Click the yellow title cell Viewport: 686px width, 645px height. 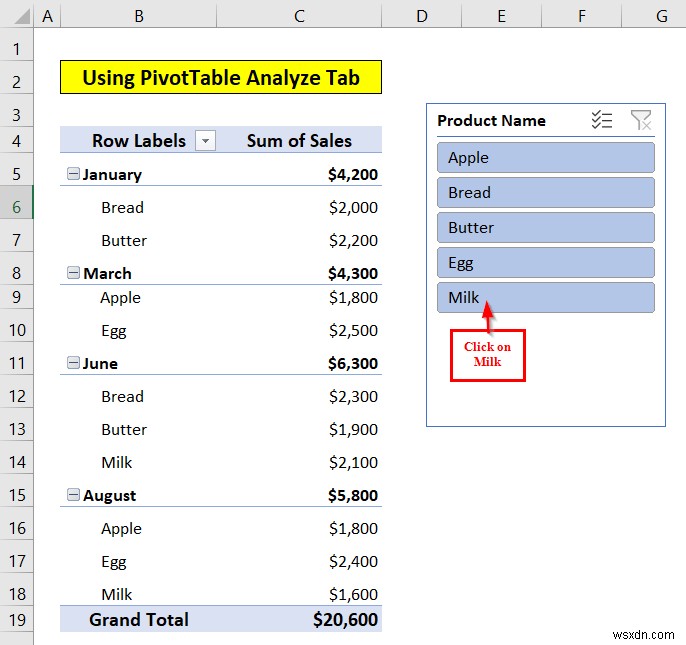coord(221,77)
